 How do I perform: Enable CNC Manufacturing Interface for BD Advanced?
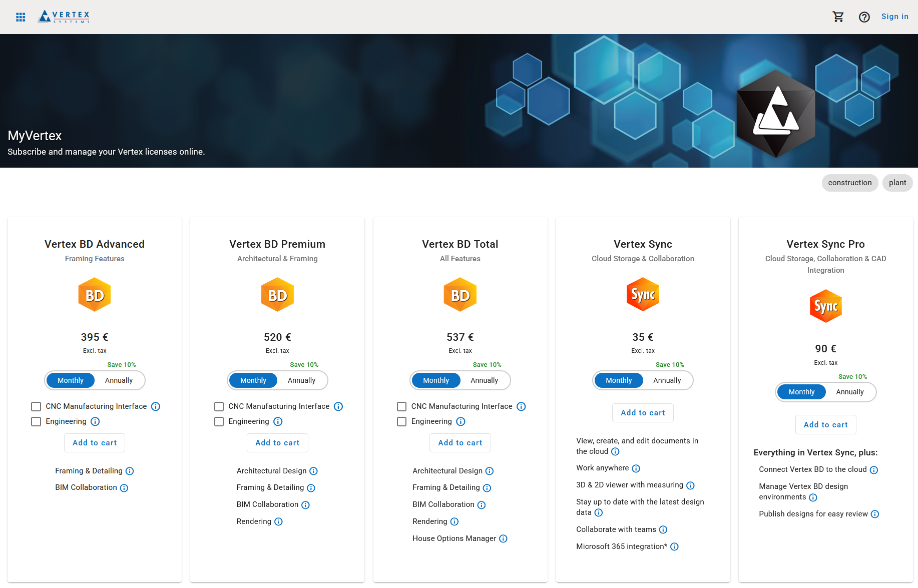coord(36,406)
